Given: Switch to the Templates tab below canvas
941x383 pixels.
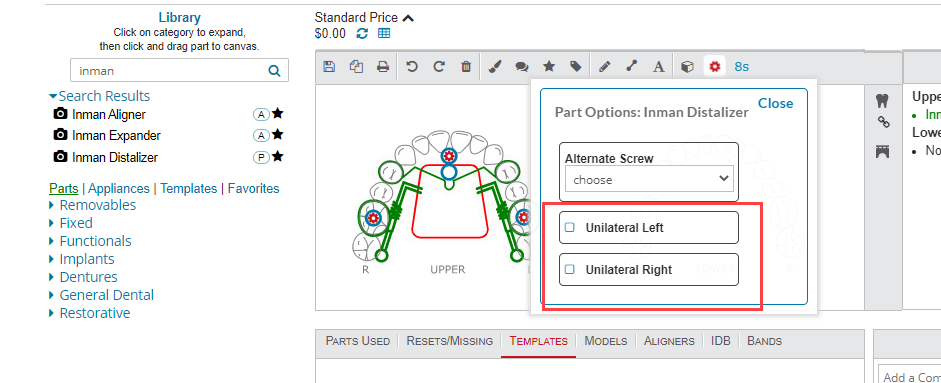Looking at the screenshot, I should (x=538, y=341).
